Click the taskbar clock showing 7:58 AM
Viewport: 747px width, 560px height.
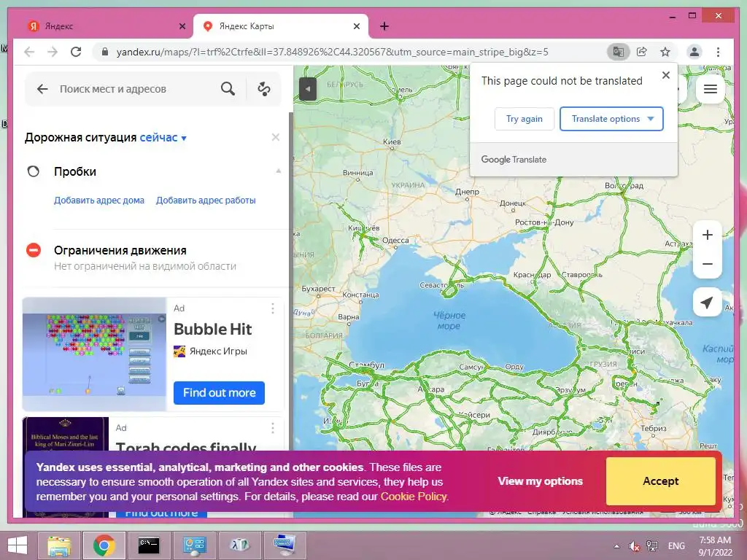[x=715, y=546]
